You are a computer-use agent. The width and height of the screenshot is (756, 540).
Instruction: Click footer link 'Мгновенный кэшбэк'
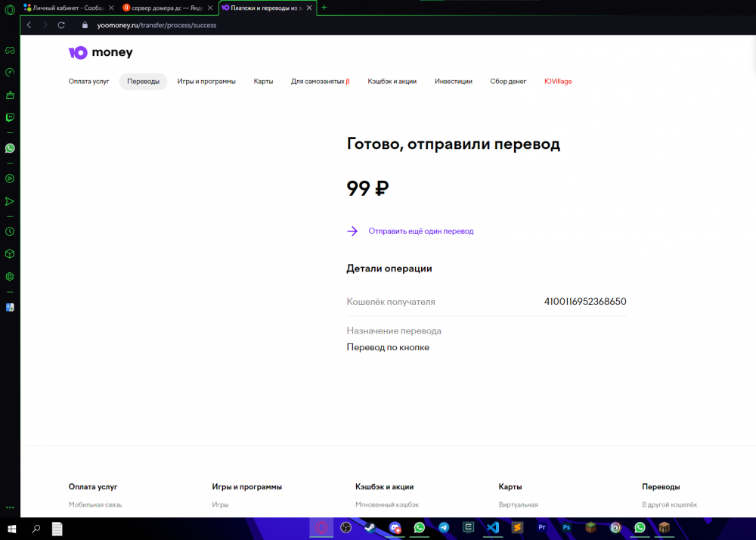pyautogui.click(x=387, y=504)
